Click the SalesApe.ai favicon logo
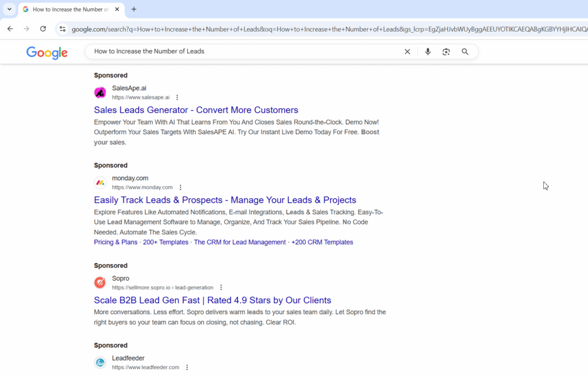This screenshot has height=375, width=588. click(x=100, y=92)
